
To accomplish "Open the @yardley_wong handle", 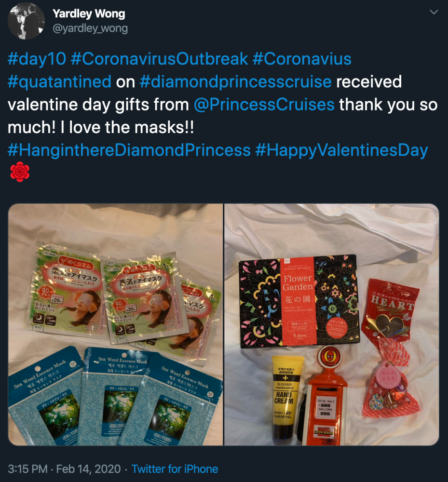I will tap(90, 28).
